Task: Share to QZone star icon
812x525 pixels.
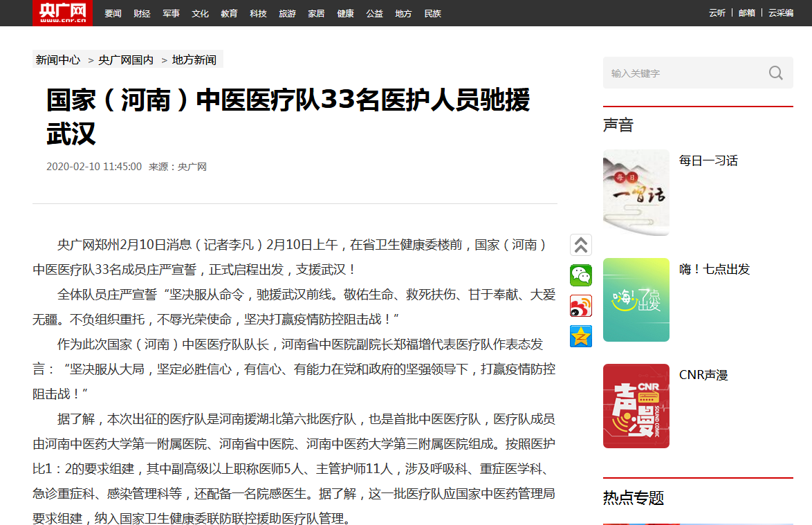Action: (x=581, y=336)
